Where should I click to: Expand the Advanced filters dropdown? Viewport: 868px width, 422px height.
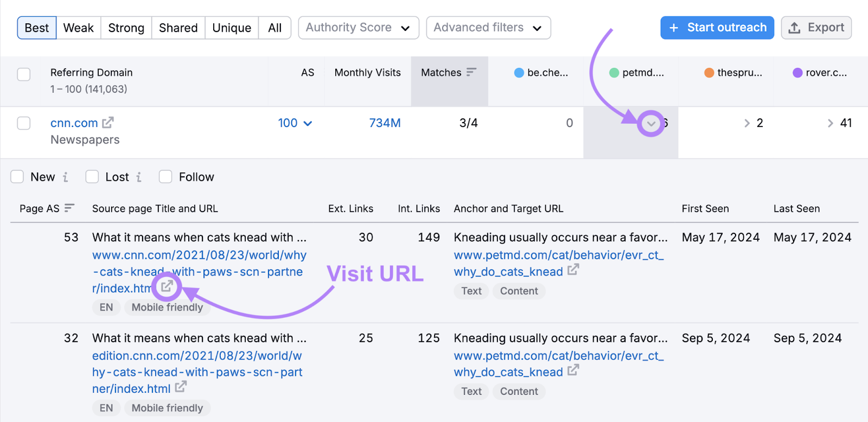[488, 28]
